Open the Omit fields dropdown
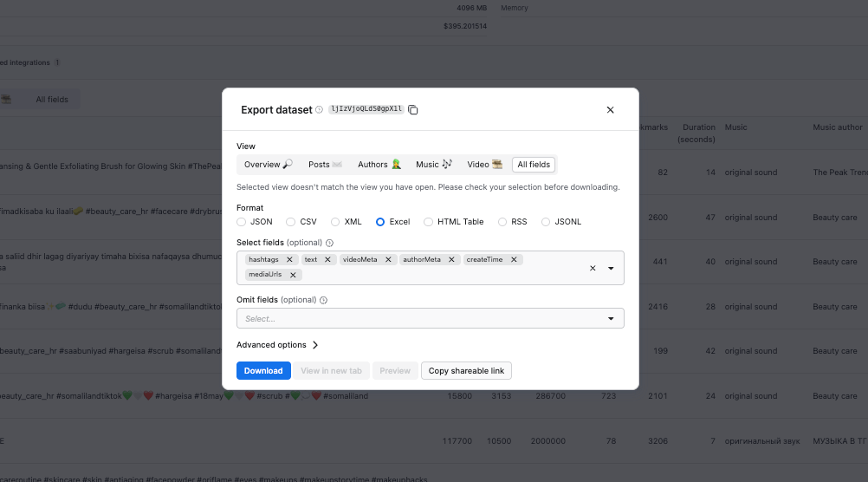 [x=431, y=318]
